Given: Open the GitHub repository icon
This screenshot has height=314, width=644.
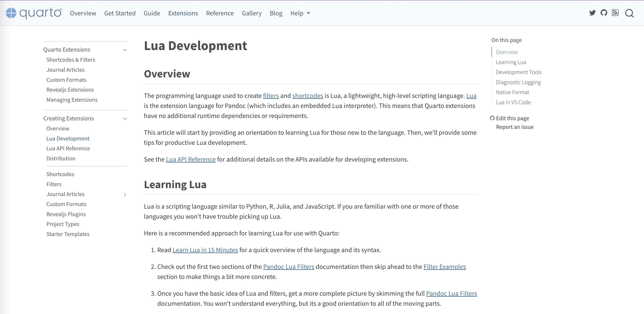Looking at the screenshot, I should (x=604, y=13).
